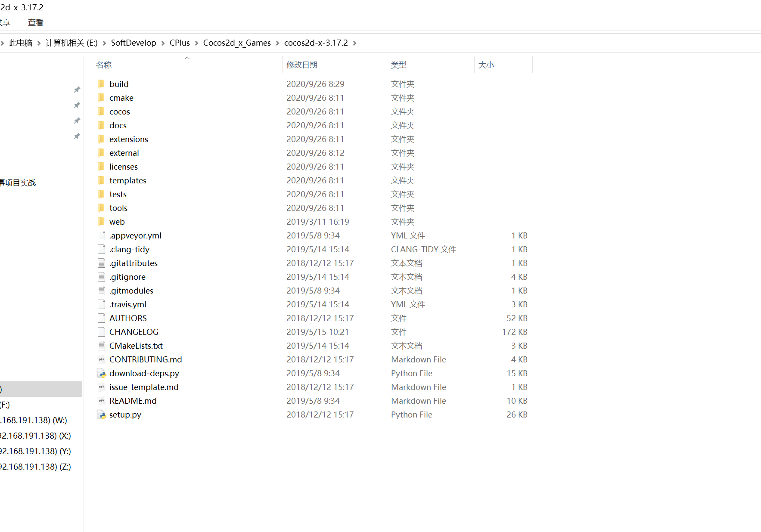Click the topmost pin icon in sidebar
The height and width of the screenshot is (532, 761).
click(x=77, y=90)
